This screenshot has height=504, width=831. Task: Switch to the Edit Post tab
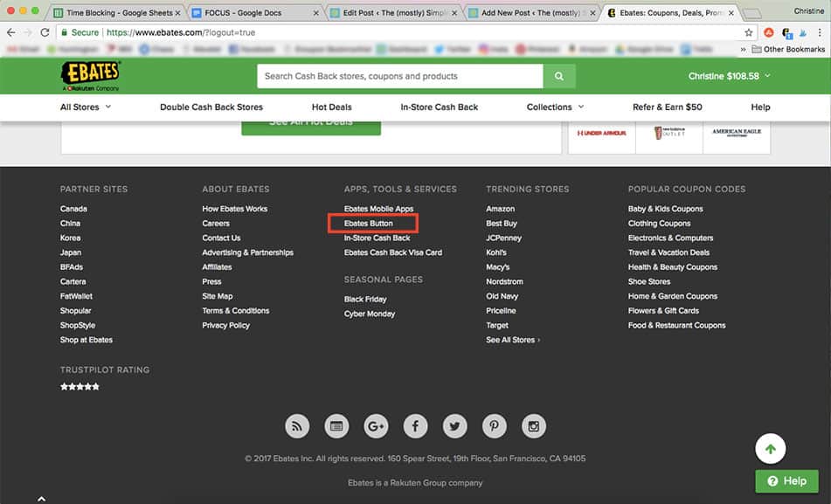click(x=394, y=13)
